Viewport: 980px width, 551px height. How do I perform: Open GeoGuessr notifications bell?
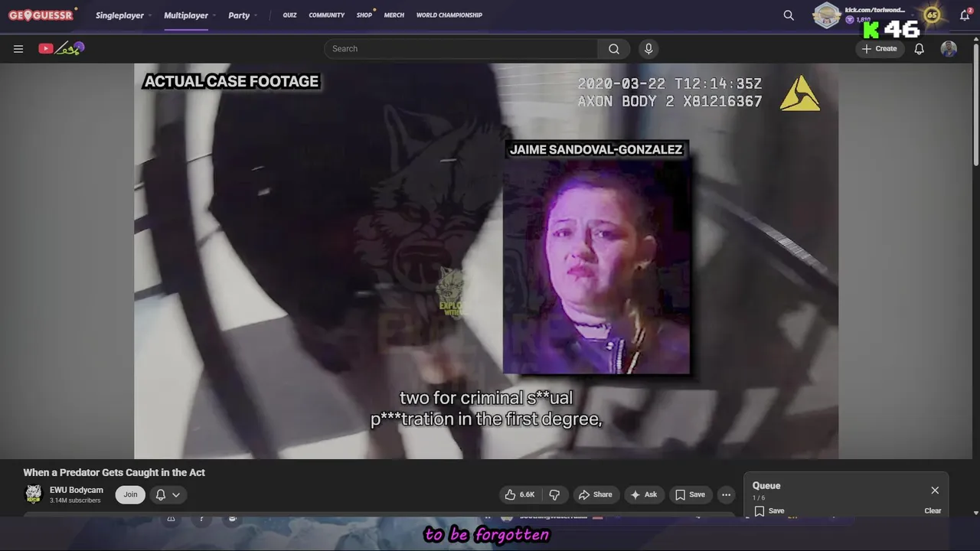965,15
